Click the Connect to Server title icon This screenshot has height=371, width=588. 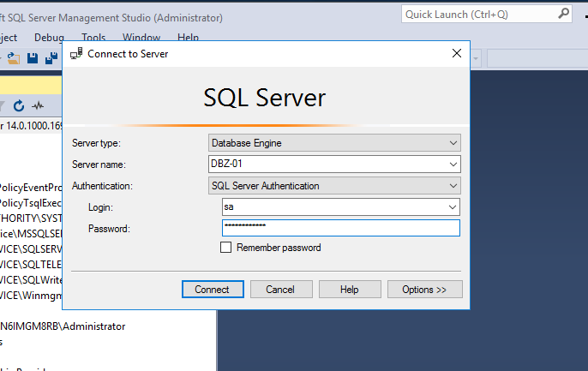click(76, 54)
